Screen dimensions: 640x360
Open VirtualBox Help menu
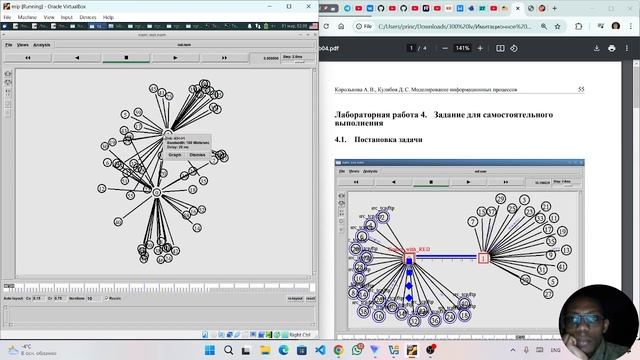pyautogui.click(x=108, y=18)
